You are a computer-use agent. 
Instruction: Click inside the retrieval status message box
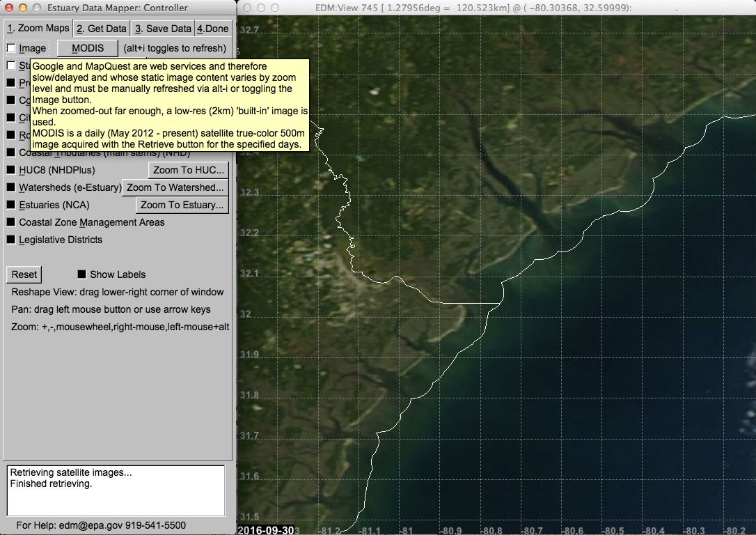click(116, 490)
